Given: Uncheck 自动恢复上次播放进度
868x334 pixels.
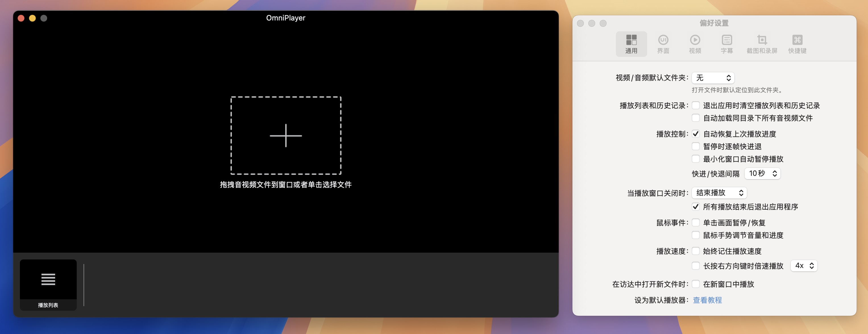Looking at the screenshot, I should tap(696, 134).
